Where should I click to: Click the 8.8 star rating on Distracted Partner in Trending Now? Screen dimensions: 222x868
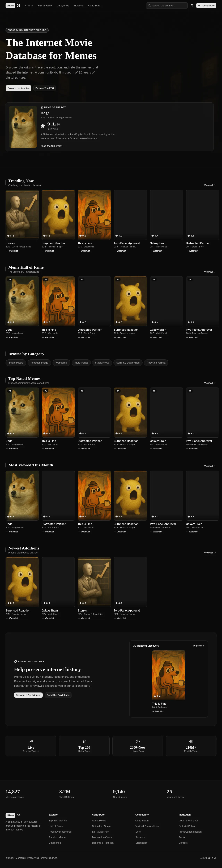click(x=191, y=236)
